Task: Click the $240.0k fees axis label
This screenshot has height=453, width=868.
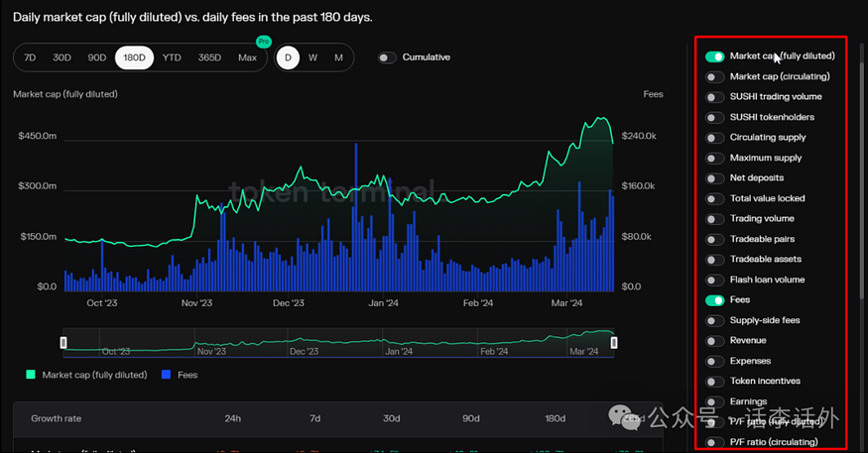Action: pos(639,136)
